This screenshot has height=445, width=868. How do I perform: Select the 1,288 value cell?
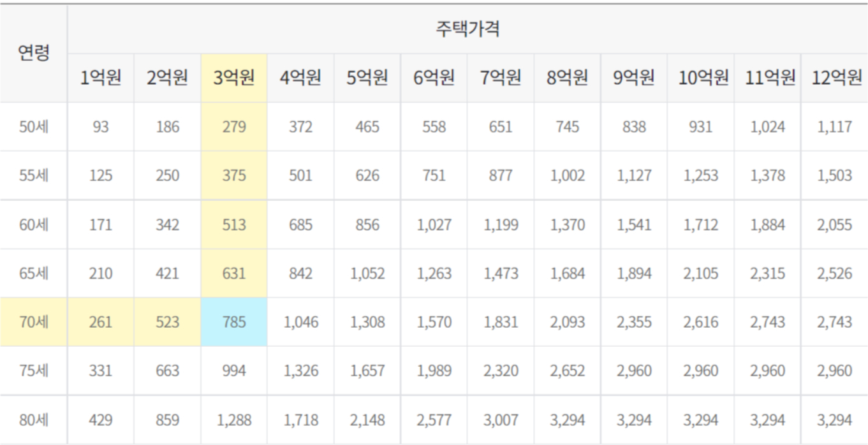coord(234,419)
